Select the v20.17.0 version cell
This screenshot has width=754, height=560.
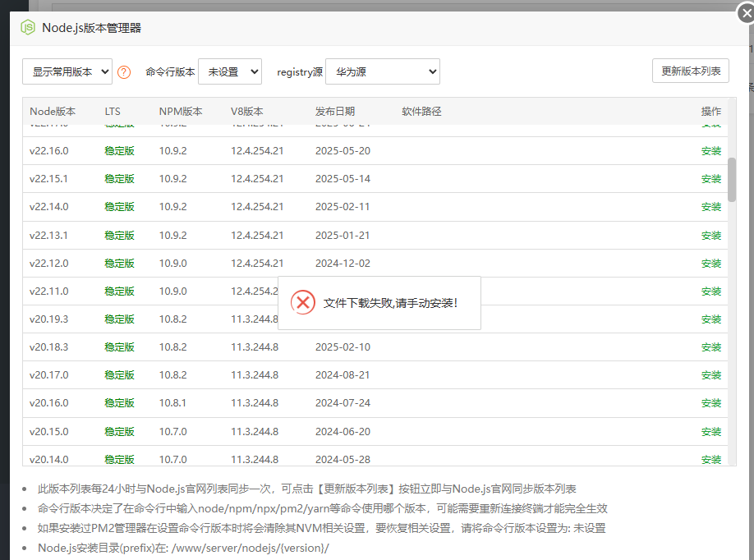[49, 375]
